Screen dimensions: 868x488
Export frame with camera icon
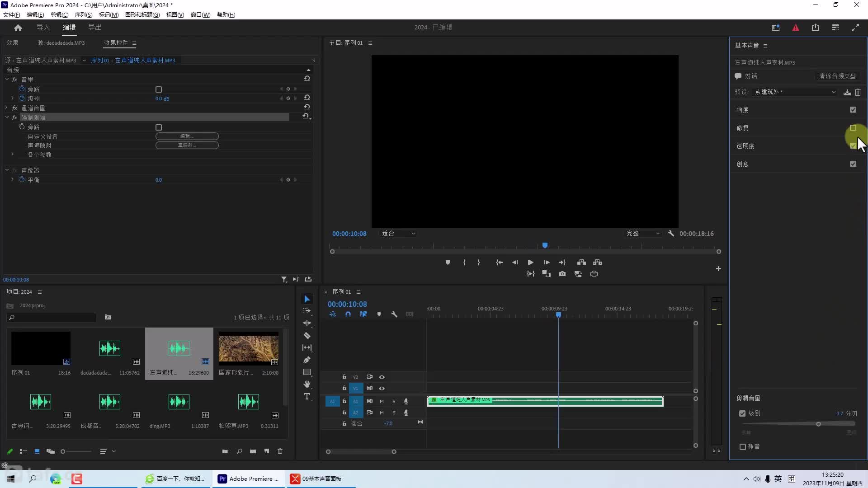pyautogui.click(x=562, y=274)
